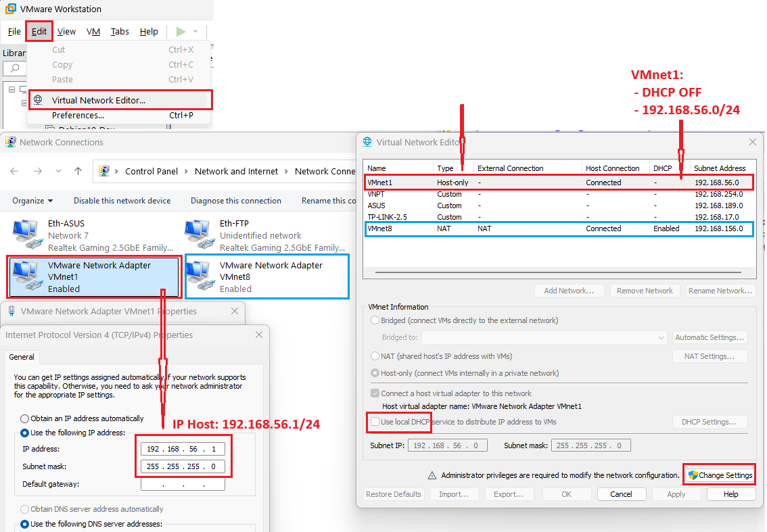Select Obtain DNS server address automatically
The image size is (767, 532).
click(24, 509)
